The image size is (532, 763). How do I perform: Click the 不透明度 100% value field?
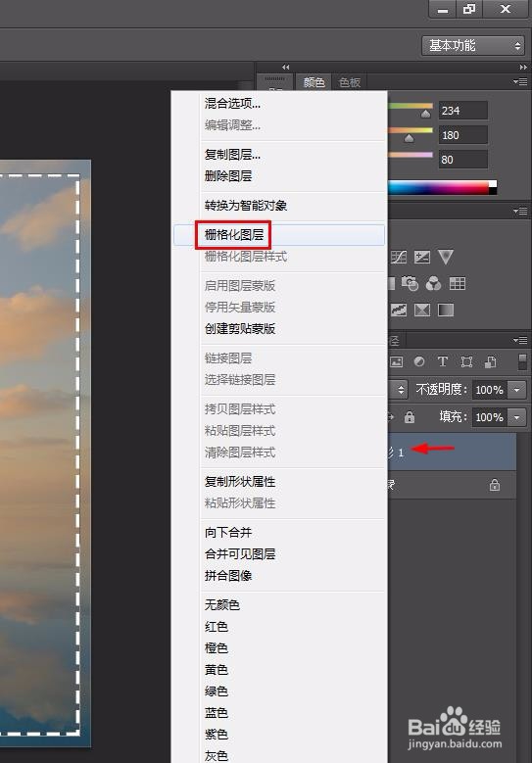489,390
